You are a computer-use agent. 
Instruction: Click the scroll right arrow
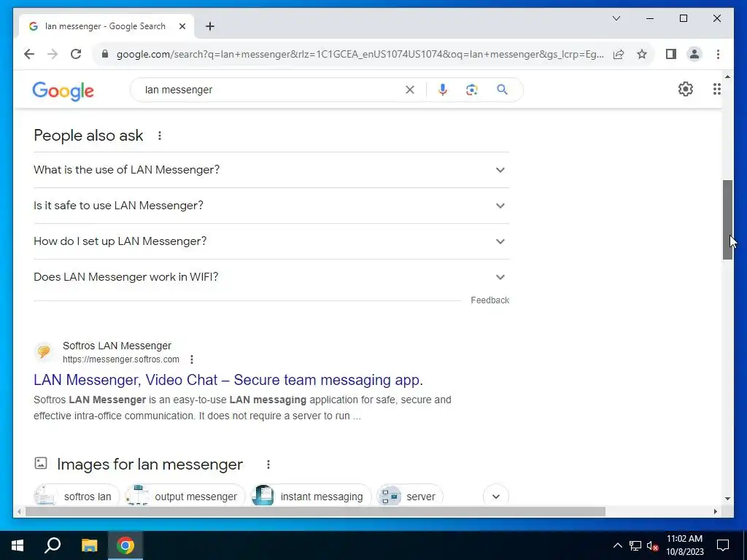[x=716, y=512]
